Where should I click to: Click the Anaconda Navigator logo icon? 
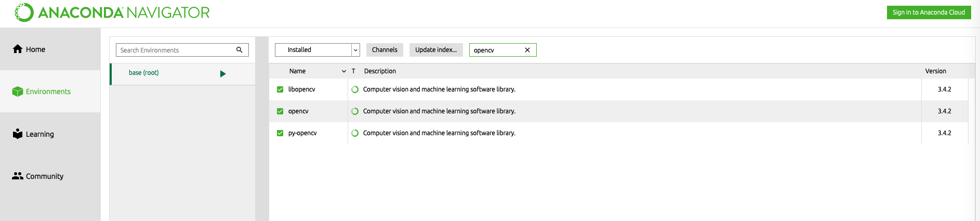point(24,12)
